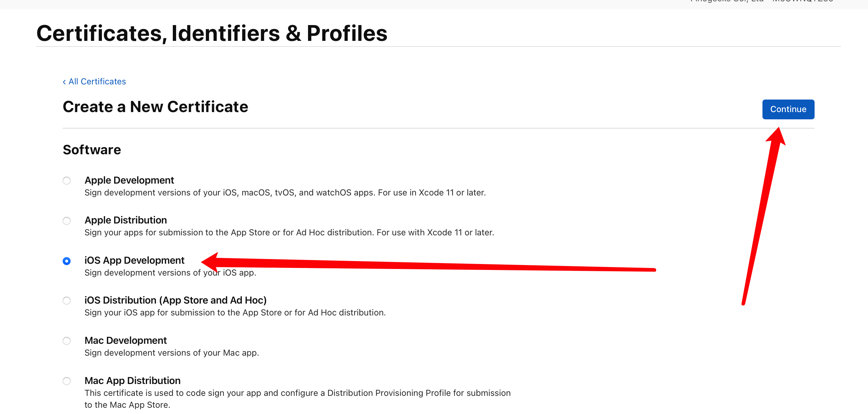Click the Create a New Certificate heading
The height and width of the screenshot is (414, 868).
coord(155,107)
